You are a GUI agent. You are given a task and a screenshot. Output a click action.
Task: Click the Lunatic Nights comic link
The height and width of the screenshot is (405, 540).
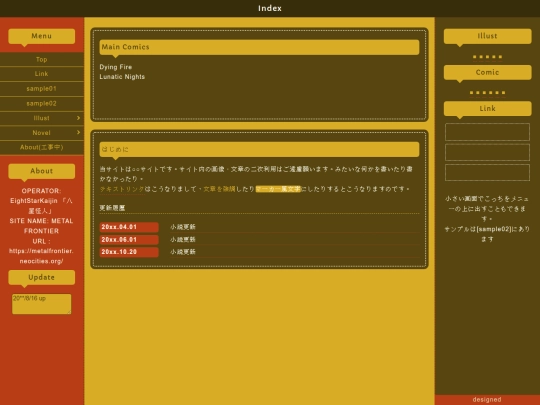pos(122,77)
